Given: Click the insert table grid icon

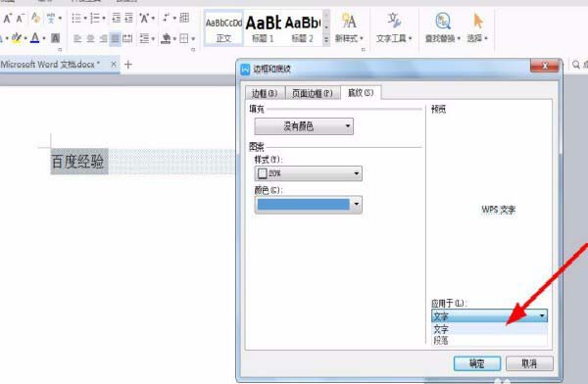Looking at the screenshot, I should 184,18.
